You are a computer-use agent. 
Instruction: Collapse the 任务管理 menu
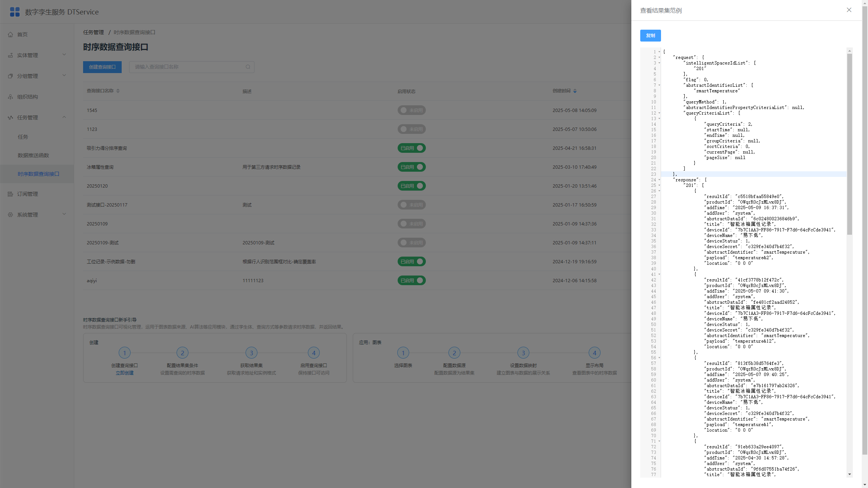click(x=37, y=118)
